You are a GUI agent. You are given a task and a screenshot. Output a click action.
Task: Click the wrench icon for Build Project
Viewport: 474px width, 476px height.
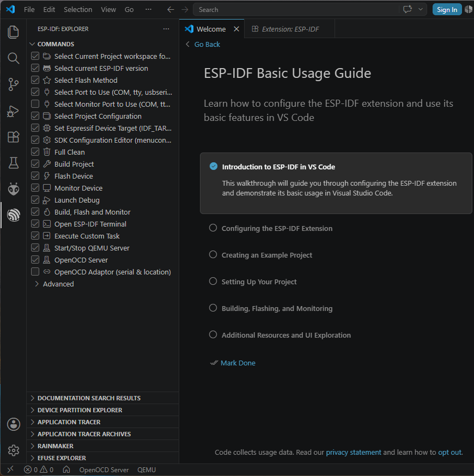(47, 164)
